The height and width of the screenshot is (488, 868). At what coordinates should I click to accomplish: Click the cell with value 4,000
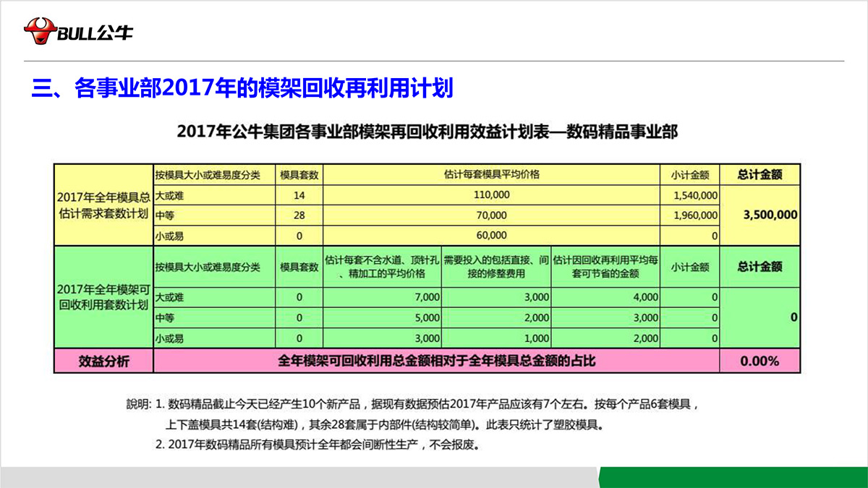(605, 297)
